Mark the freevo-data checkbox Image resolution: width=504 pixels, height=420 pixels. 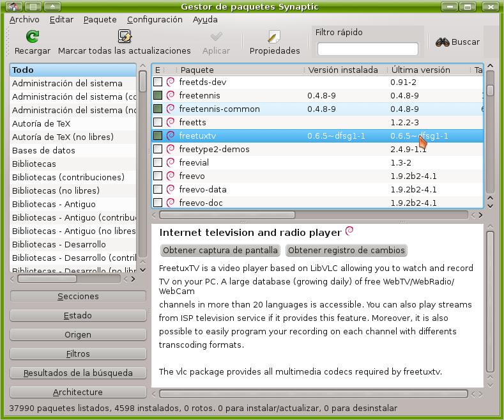(x=158, y=189)
